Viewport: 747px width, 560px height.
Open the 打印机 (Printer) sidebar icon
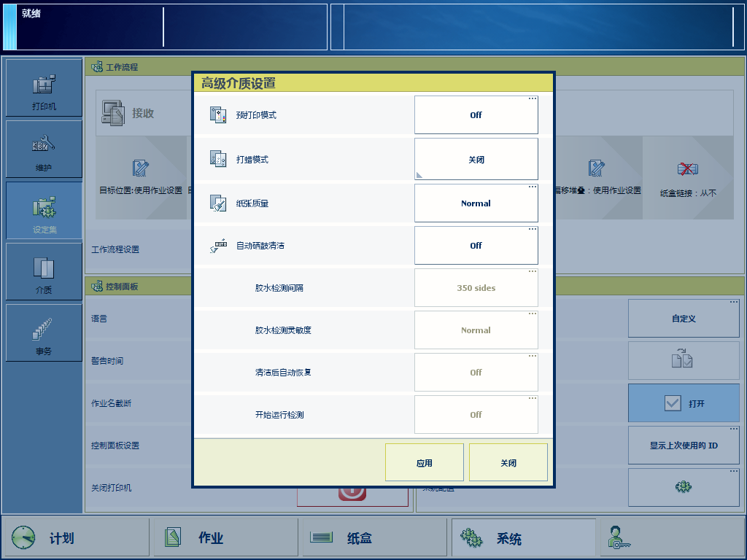pyautogui.click(x=44, y=87)
